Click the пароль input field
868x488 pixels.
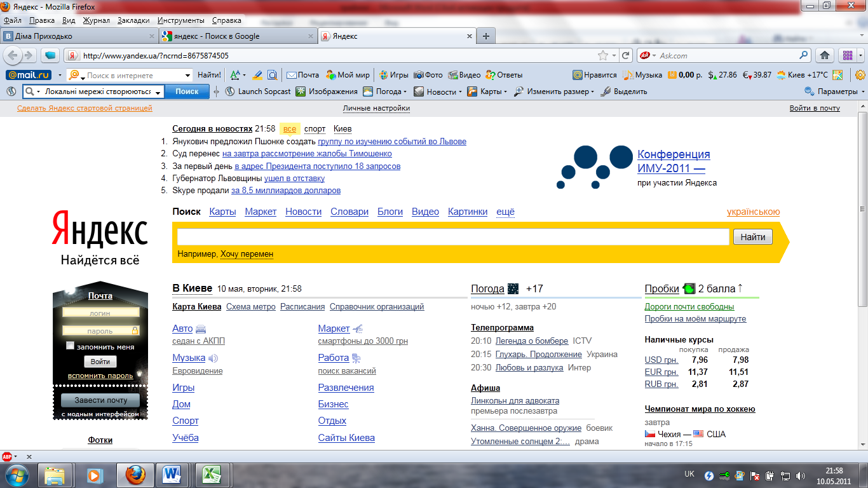coord(100,330)
